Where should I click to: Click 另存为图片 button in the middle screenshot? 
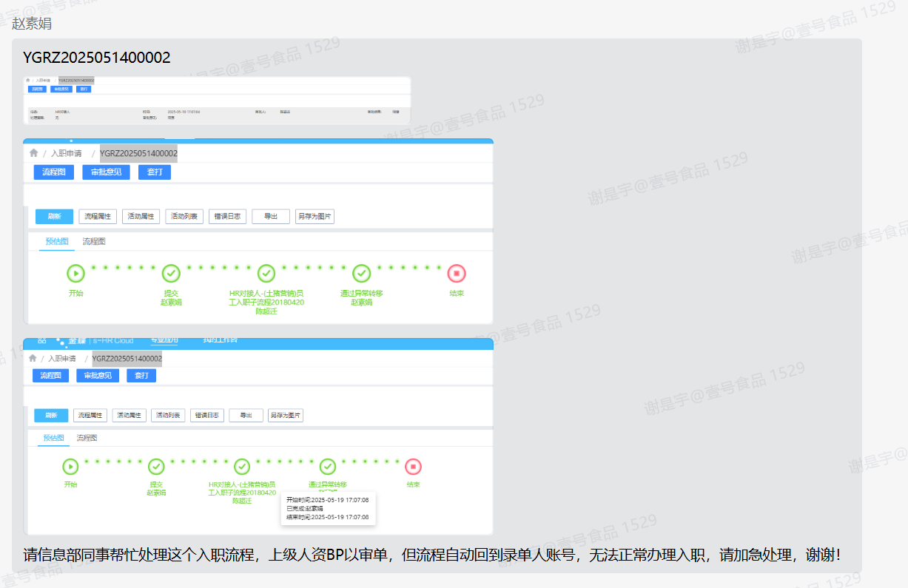315,217
